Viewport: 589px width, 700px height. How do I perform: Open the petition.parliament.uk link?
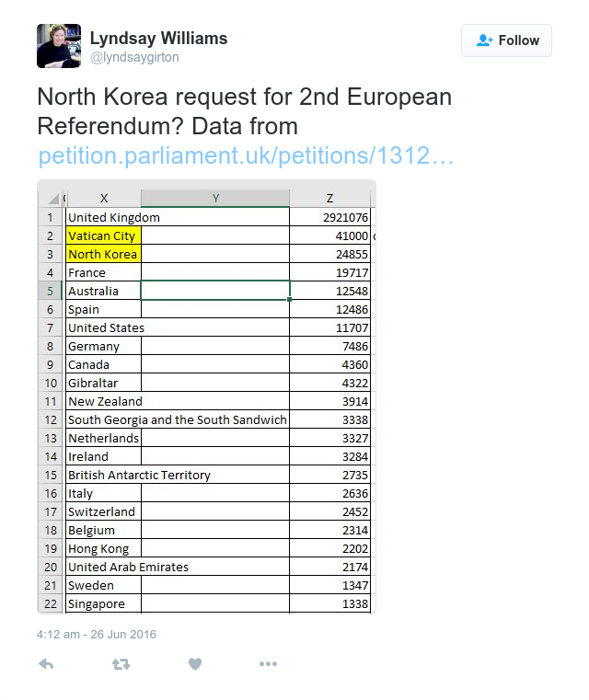click(246, 155)
